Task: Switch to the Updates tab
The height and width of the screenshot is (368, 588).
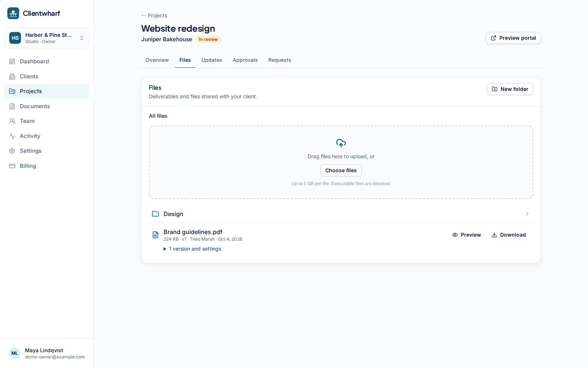Action: (212, 60)
